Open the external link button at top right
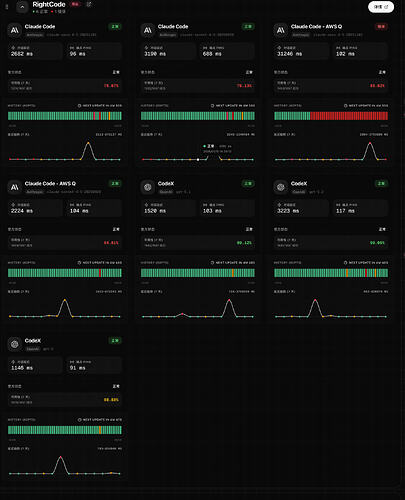Screen dimensions: 405x500 [x=381, y=7]
